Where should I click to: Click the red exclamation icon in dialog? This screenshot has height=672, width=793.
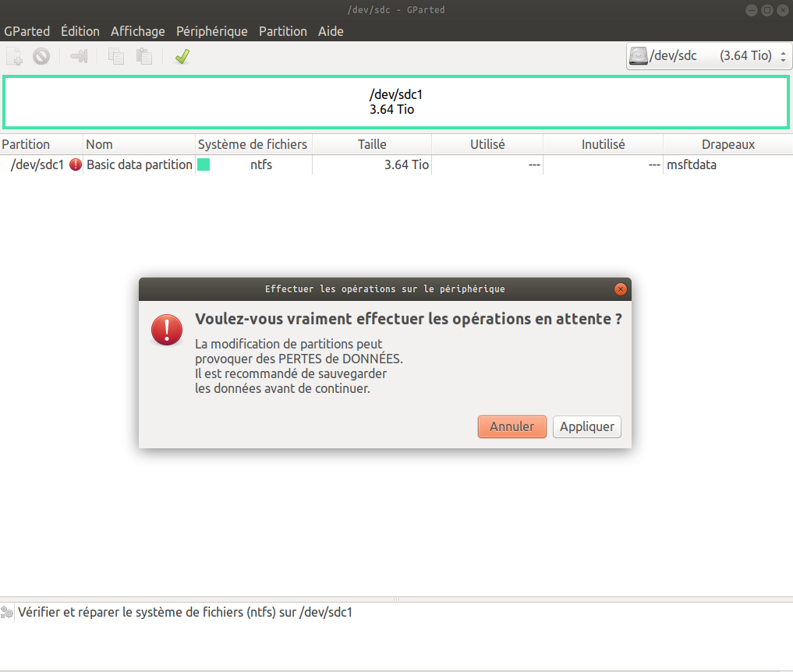(x=167, y=330)
